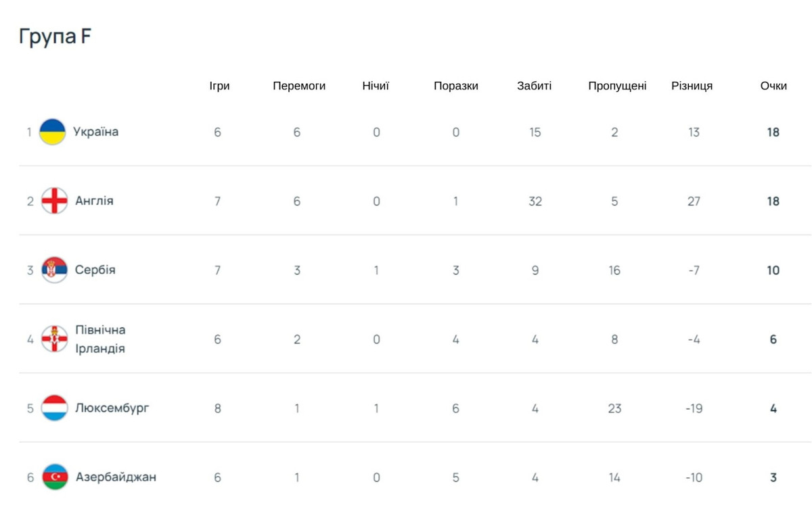
Task: Click the Ігри column header
Action: 219,86
